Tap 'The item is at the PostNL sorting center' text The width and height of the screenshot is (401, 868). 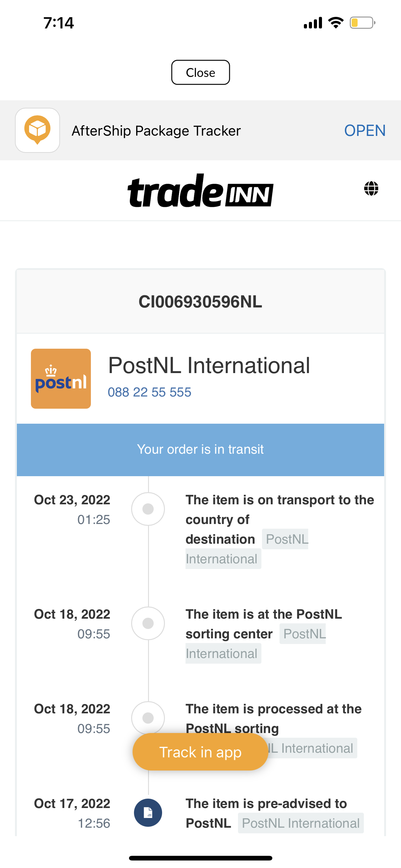pyautogui.click(x=263, y=624)
